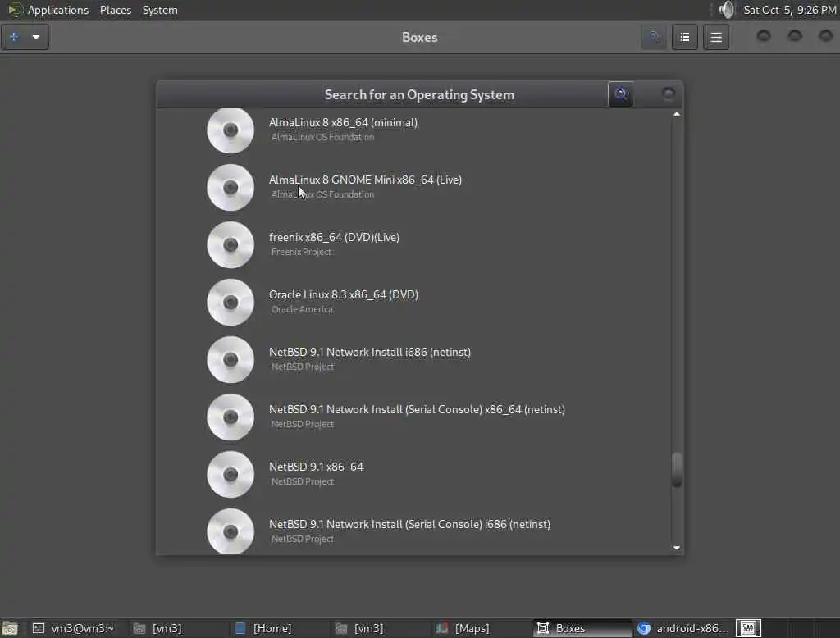Image resolution: width=840 pixels, height=638 pixels.
Task: Click the Freenix Project vendor label
Action: (302, 252)
